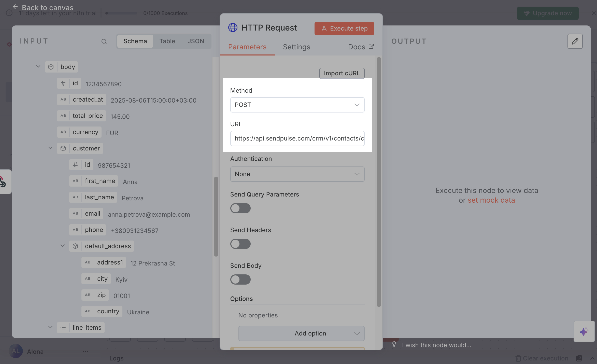Switch input view to JSON
The height and width of the screenshot is (364, 597).
[195, 41]
